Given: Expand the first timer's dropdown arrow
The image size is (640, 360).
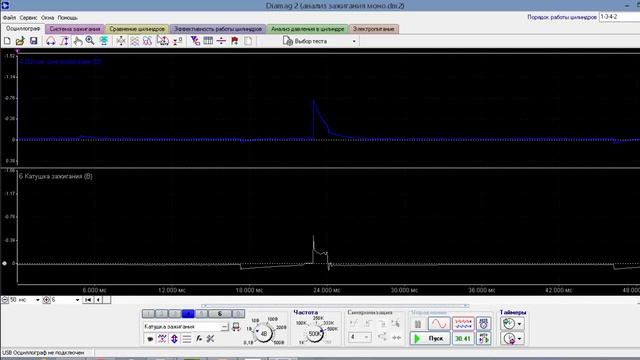Looking at the screenshot, I should point(520,324).
